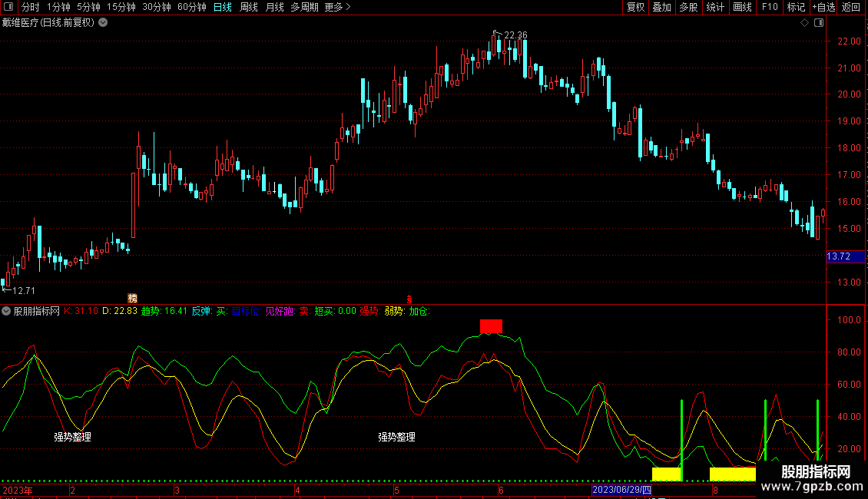Expand the 戴维医疗 chart title dropdown

(x=103, y=23)
